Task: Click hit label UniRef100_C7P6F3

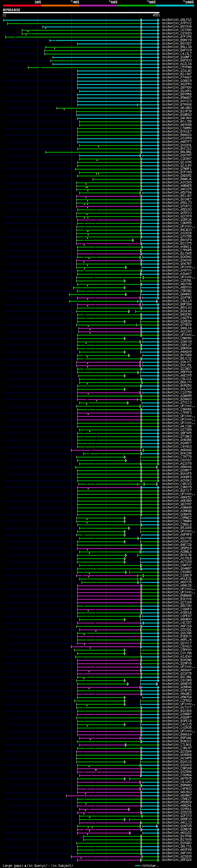Action: pos(177,413)
